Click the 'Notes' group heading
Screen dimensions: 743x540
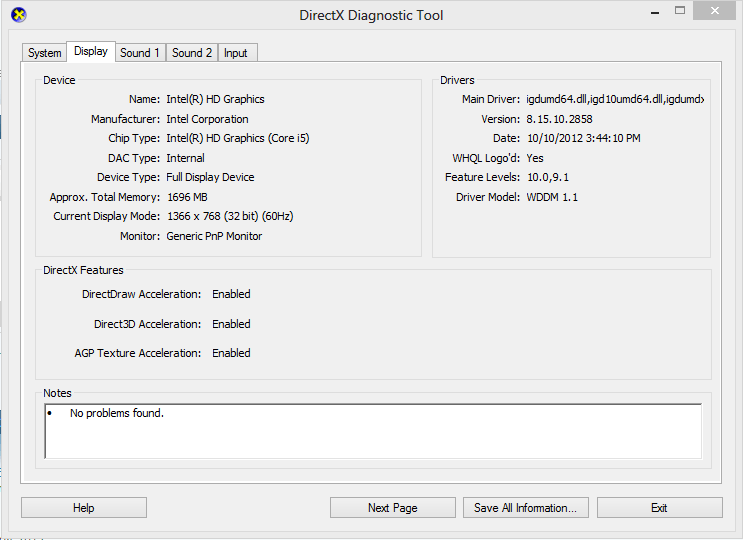[x=57, y=393]
